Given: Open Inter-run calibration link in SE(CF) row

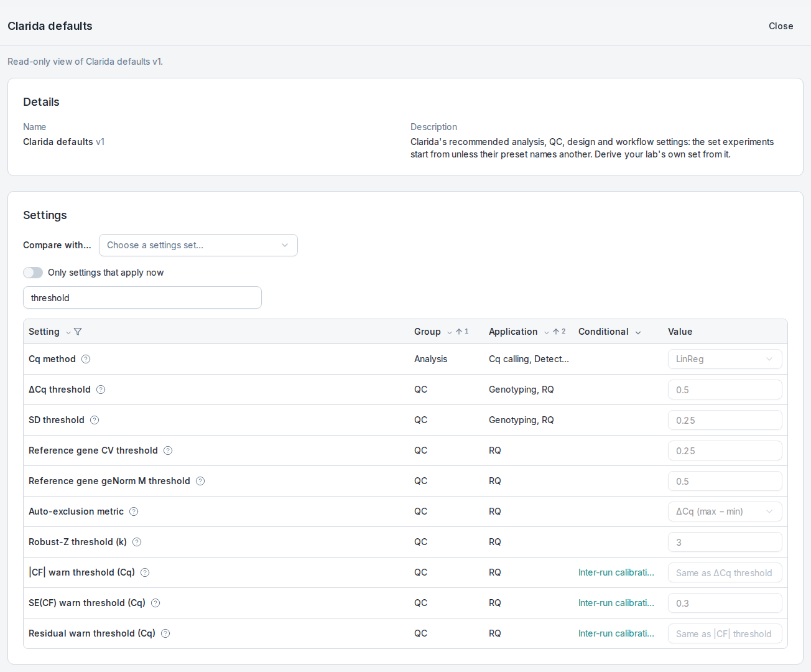Looking at the screenshot, I should tap(616, 603).
